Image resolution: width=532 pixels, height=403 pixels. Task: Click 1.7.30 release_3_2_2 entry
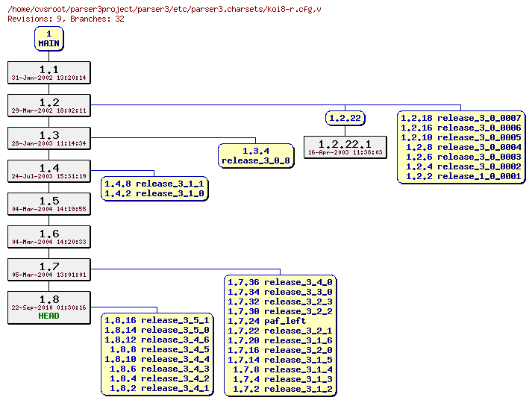click(x=281, y=311)
